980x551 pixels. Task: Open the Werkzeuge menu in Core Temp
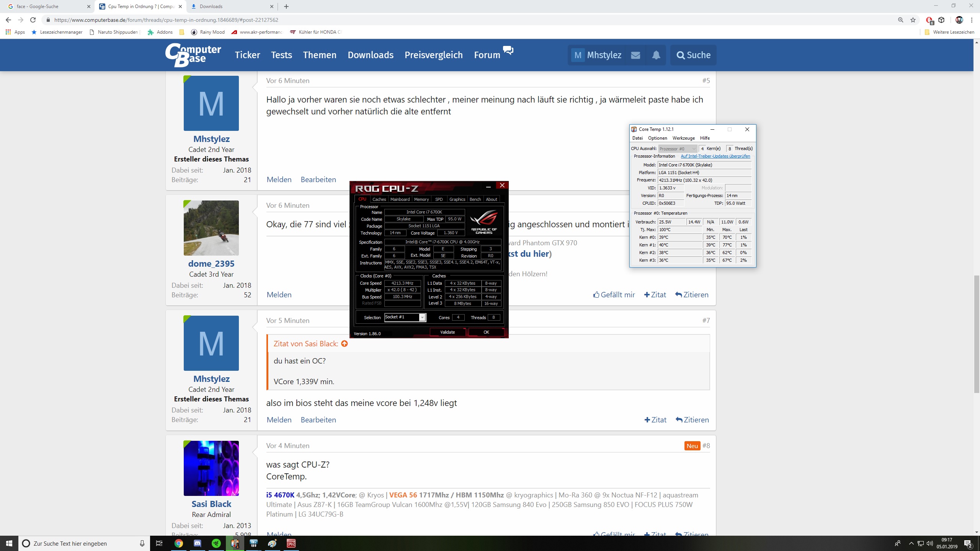pyautogui.click(x=683, y=138)
